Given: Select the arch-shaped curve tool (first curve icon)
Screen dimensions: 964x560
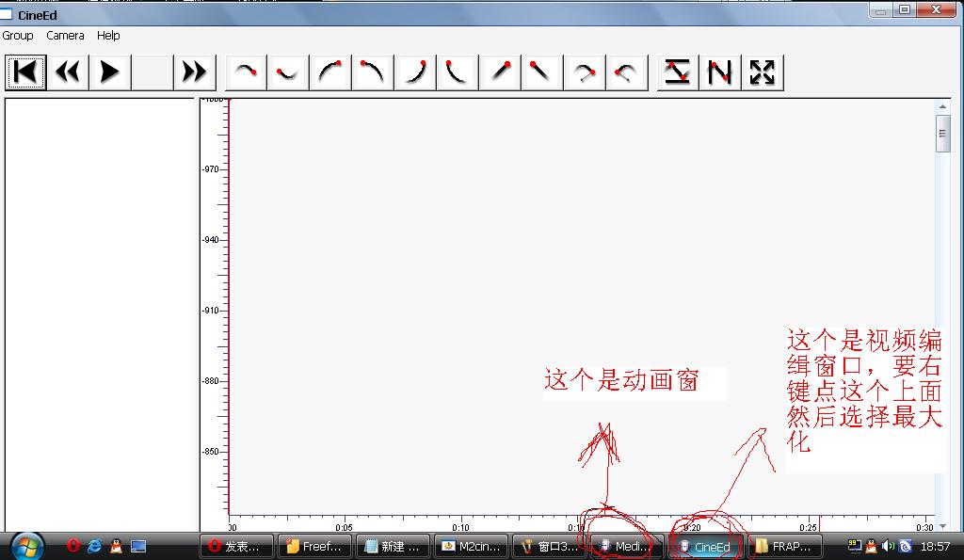Looking at the screenshot, I should pos(246,72).
